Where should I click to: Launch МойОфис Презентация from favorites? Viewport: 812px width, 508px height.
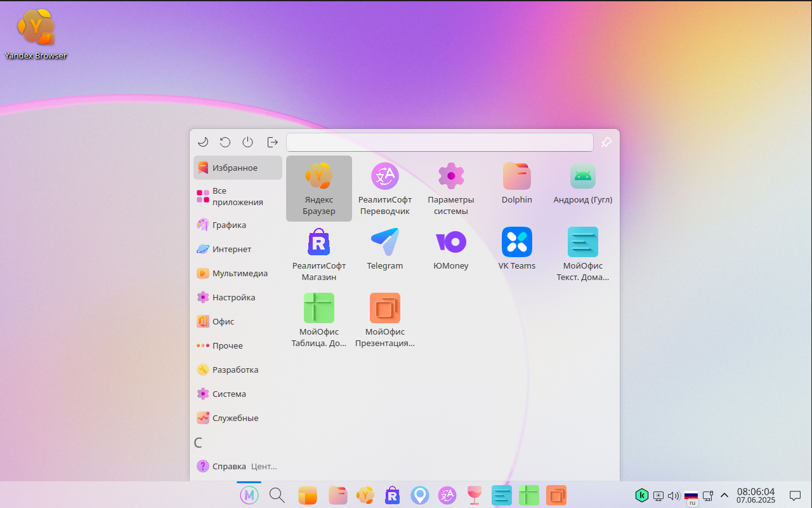385,321
